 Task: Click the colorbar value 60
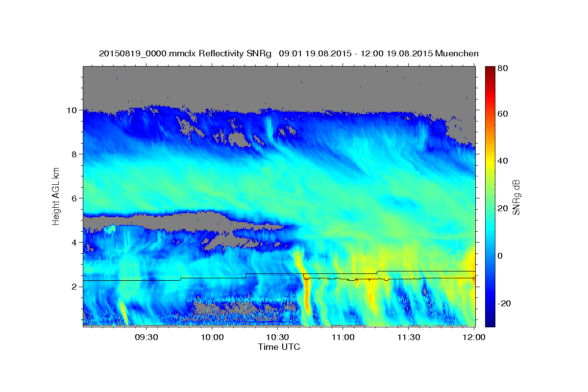point(502,114)
